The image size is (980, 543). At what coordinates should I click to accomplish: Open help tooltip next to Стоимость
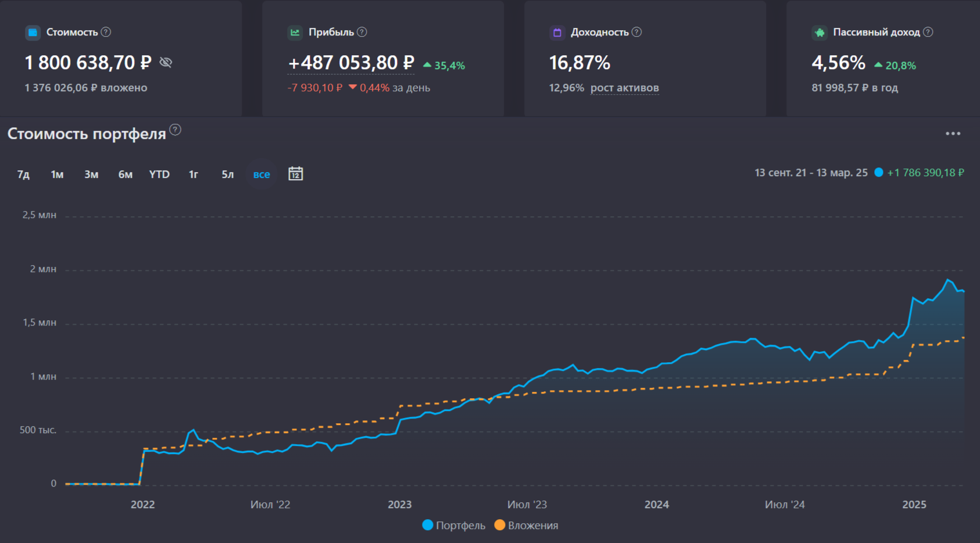(106, 32)
